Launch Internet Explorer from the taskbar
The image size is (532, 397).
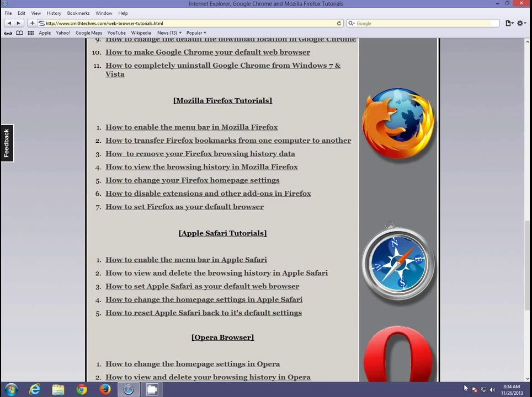35,389
